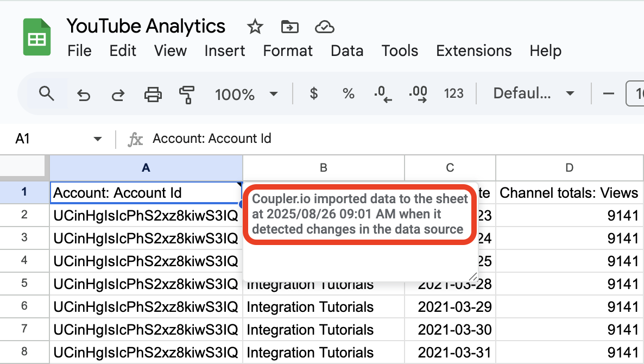Click the print icon
Screen dimensions: 644x364
pyautogui.click(x=153, y=95)
